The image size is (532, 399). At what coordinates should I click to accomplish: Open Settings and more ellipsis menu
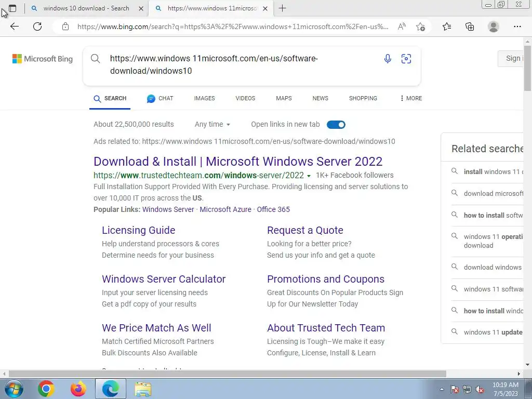[x=517, y=26]
